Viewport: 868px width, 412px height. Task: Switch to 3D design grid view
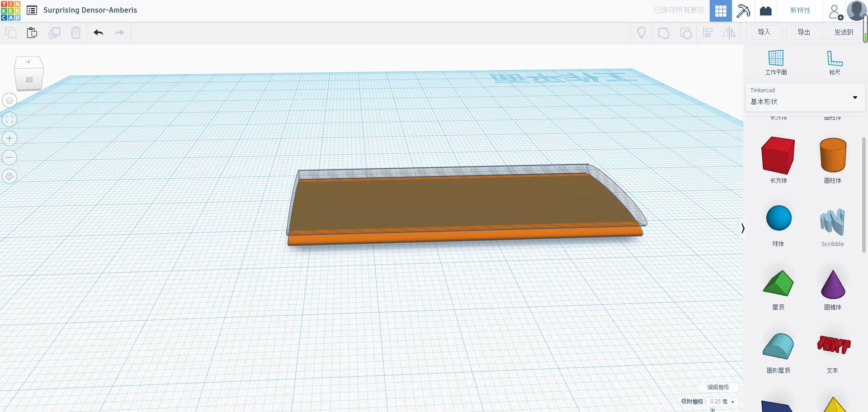click(x=721, y=10)
